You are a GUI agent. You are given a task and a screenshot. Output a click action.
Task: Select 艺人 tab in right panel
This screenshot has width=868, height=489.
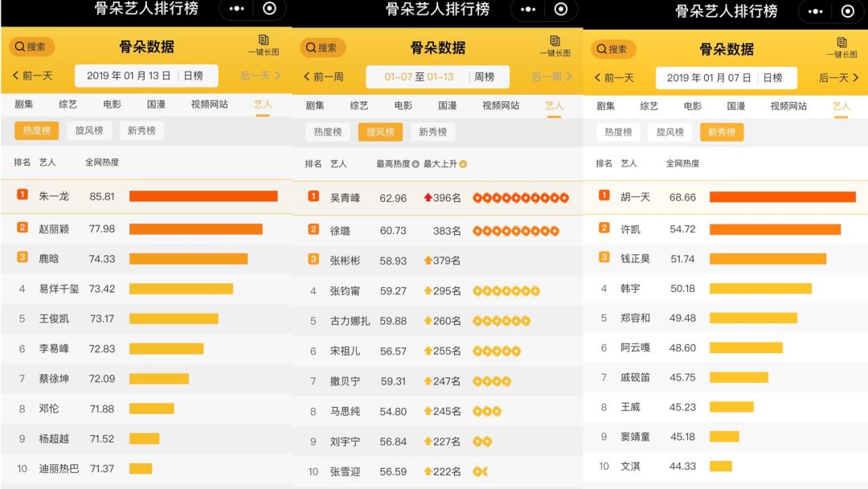pyautogui.click(x=841, y=106)
